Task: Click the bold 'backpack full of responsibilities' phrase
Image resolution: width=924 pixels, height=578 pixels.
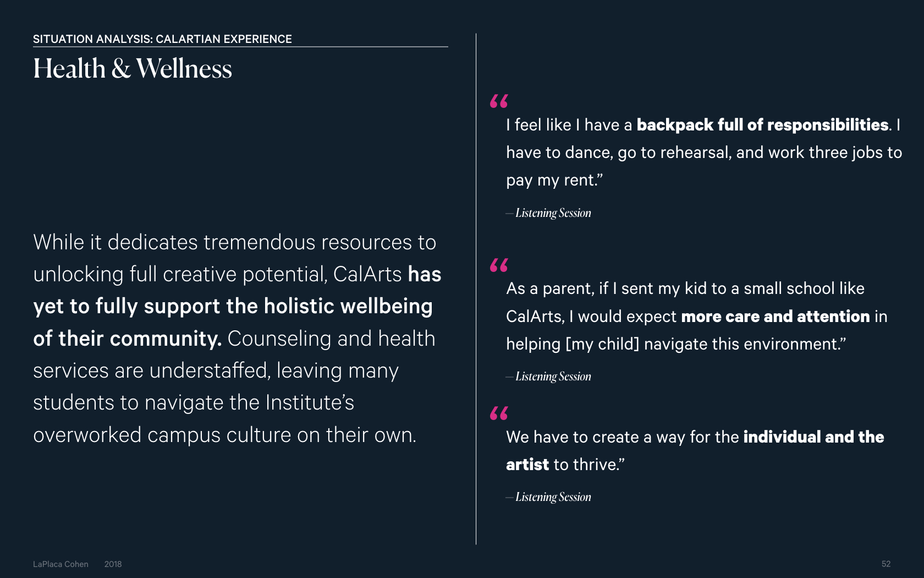Action: (x=762, y=125)
